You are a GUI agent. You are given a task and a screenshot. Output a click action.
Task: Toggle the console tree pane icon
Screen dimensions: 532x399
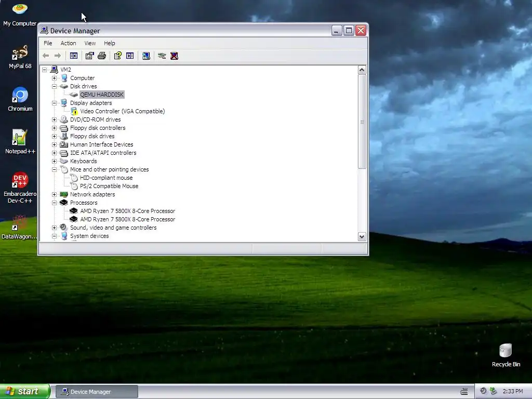74,56
